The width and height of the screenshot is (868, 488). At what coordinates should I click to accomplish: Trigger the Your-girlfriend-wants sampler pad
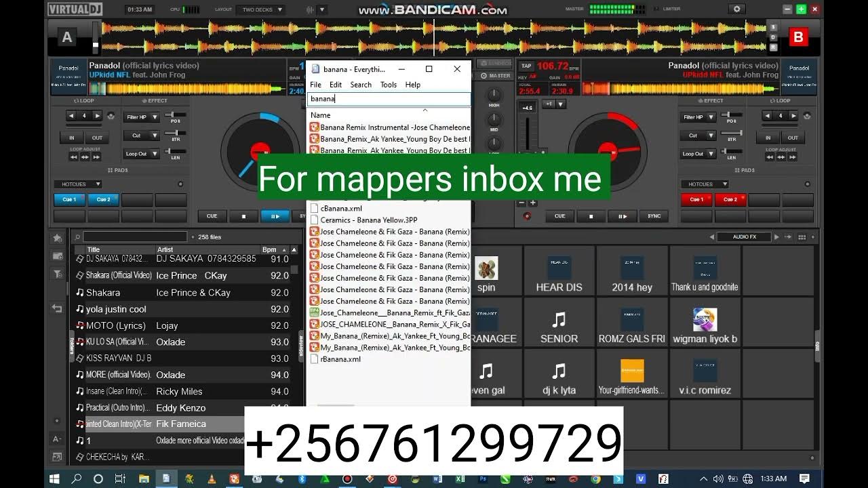[x=632, y=373]
